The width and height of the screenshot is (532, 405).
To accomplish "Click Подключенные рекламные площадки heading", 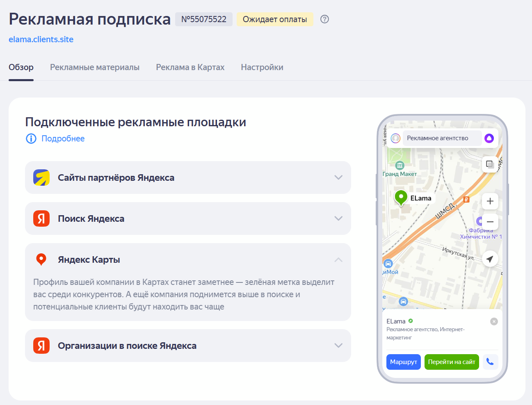I will click(136, 122).
